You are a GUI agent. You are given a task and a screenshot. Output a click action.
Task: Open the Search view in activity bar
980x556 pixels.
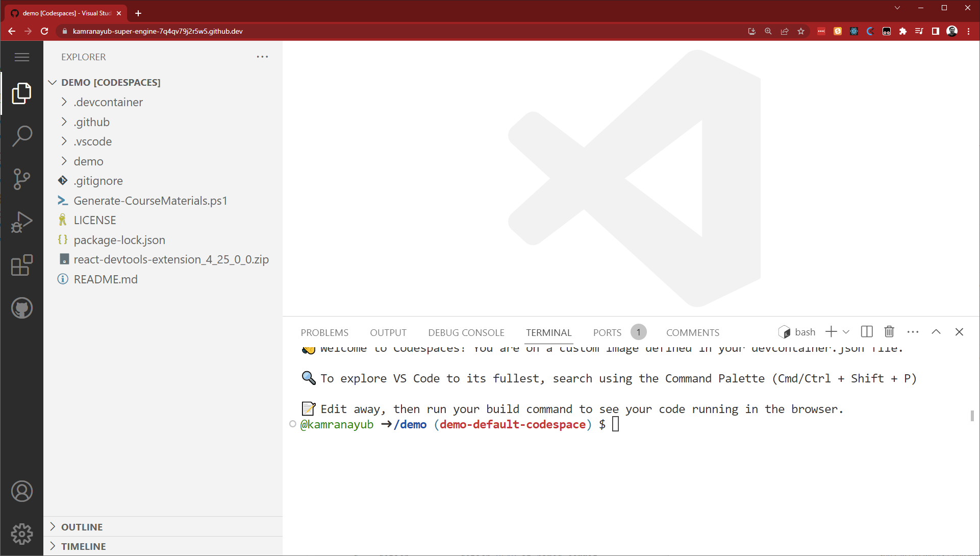22,136
